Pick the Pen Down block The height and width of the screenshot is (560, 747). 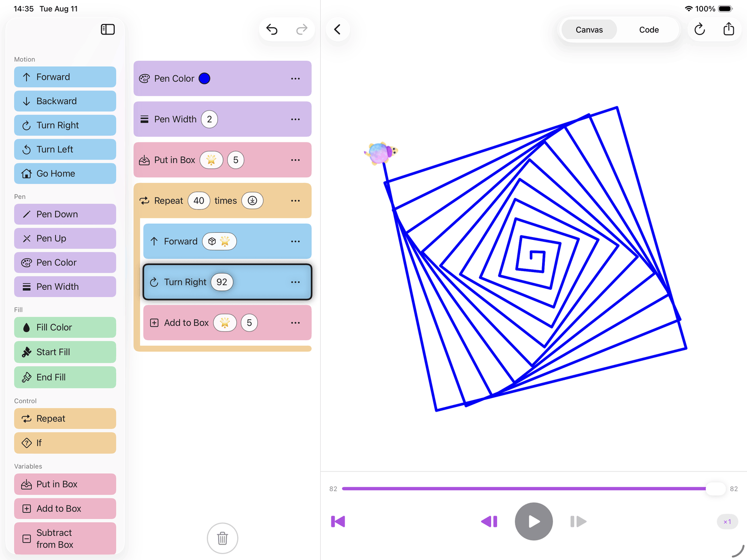[65, 214]
